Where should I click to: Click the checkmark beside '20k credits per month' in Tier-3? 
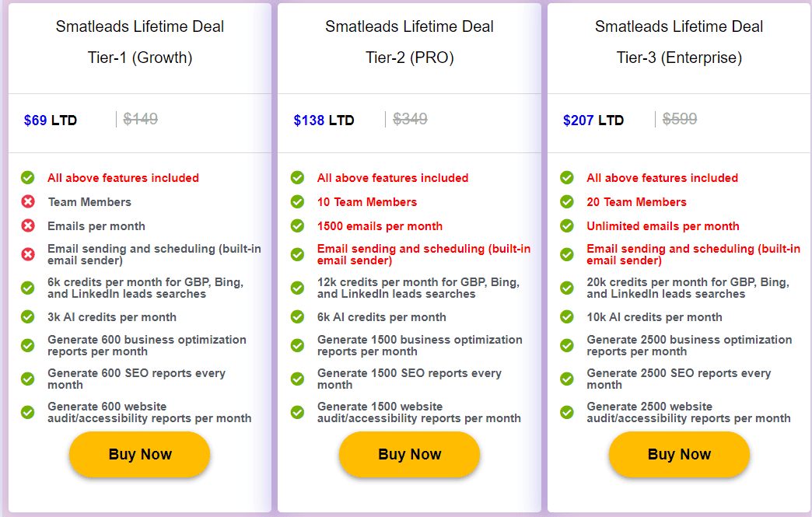[567, 287]
